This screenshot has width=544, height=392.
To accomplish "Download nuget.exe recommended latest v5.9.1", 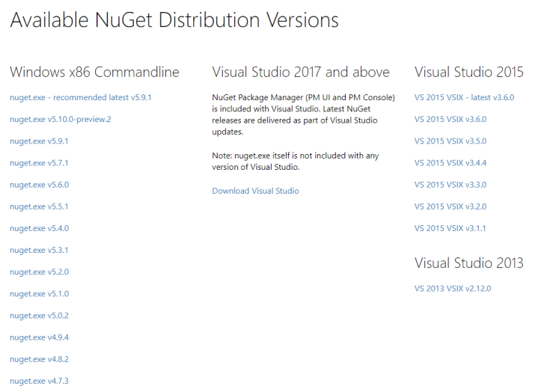I will click(81, 97).
